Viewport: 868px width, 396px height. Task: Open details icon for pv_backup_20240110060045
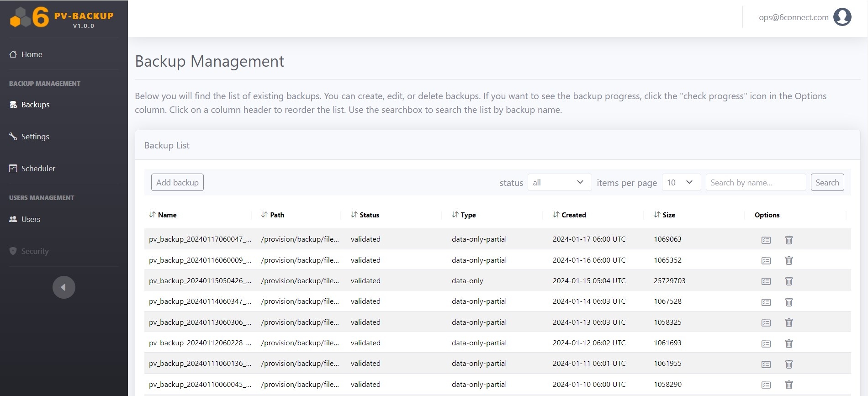click(x=766, y=385)
